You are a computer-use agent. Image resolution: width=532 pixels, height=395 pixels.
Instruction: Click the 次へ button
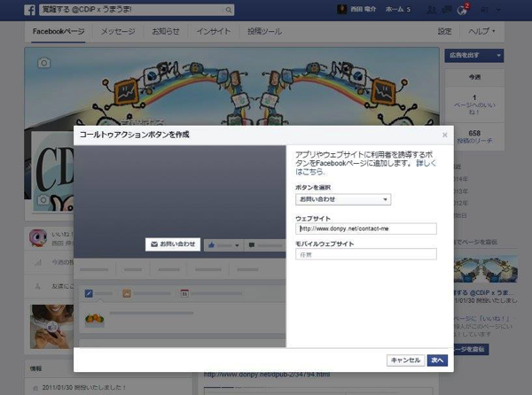click(437, 360)
